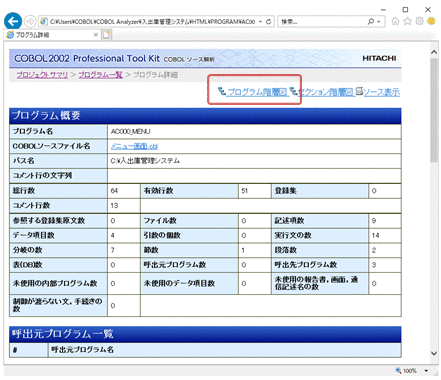This screenshot has width=441, height=380.
Task: Click the vertical scrollbar down arrow
Action: 434,353
